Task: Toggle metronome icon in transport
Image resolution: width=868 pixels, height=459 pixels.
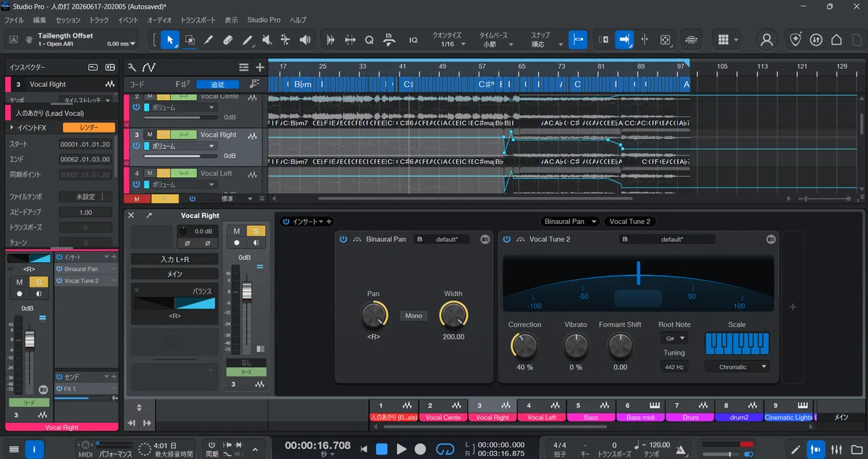Action: coord(680,450)
